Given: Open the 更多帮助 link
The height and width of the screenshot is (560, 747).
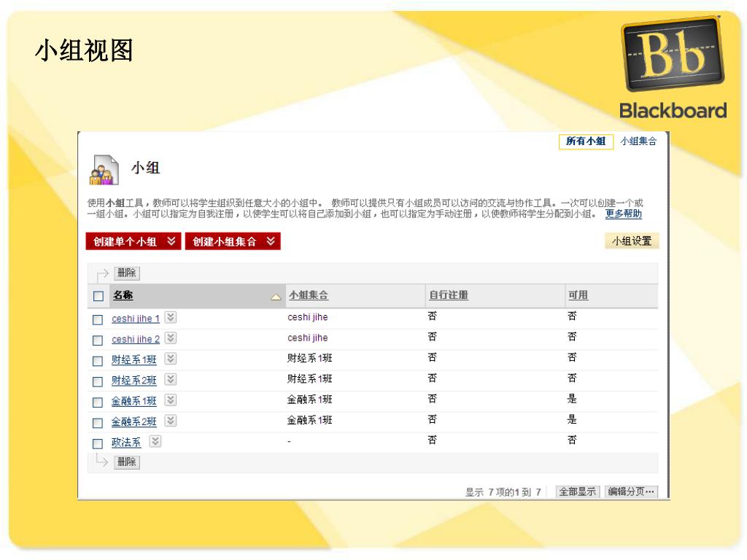Looking at the screenshot, I should click(624, 214).
